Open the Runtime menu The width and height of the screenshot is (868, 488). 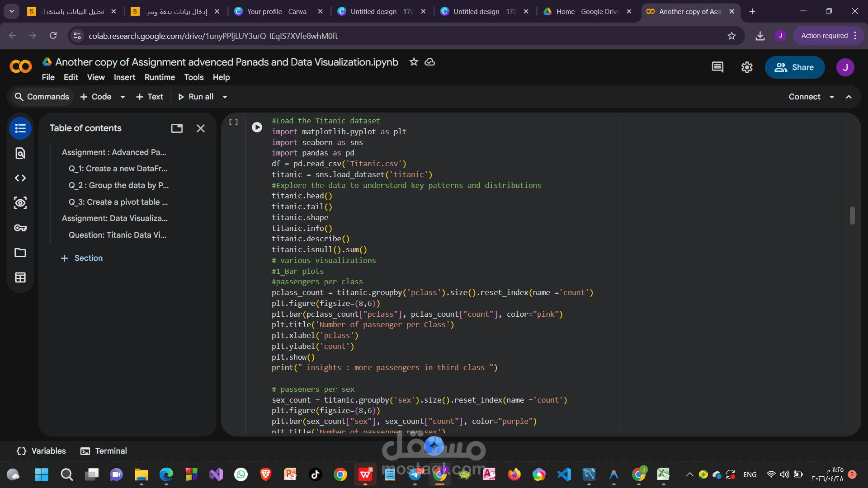click(160, 77)
